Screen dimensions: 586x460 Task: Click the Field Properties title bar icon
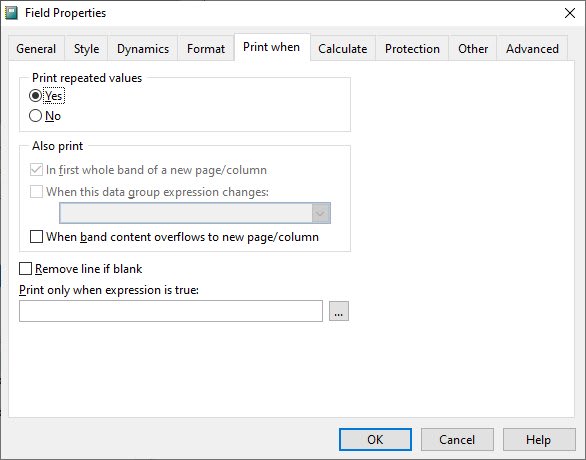pos(11,13)
